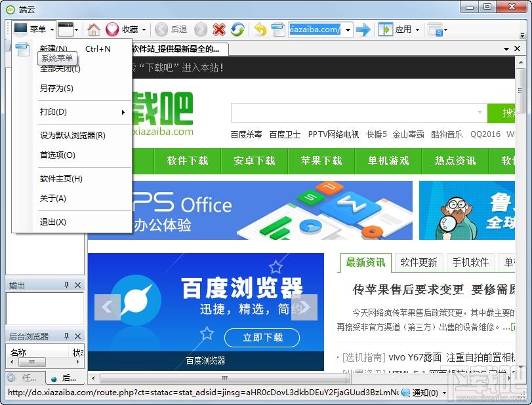Open the 收藏 favorites heart icon

click(x=112, y=29)
